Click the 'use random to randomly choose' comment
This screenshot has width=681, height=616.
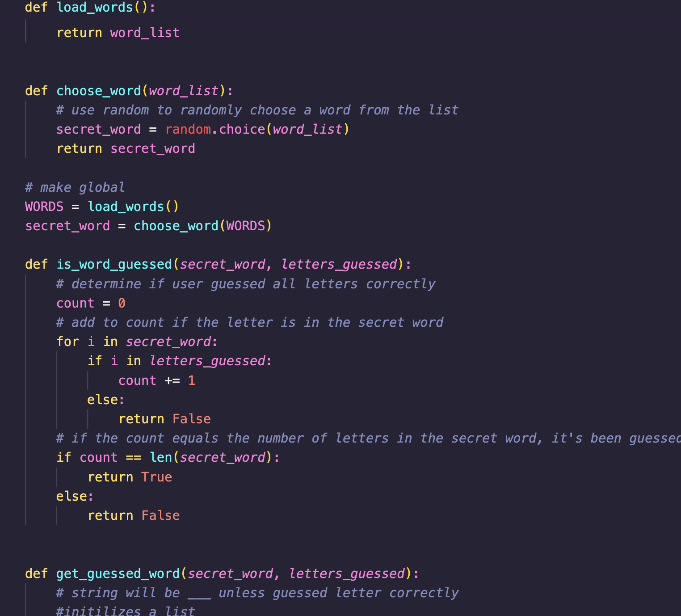[257, 110]
